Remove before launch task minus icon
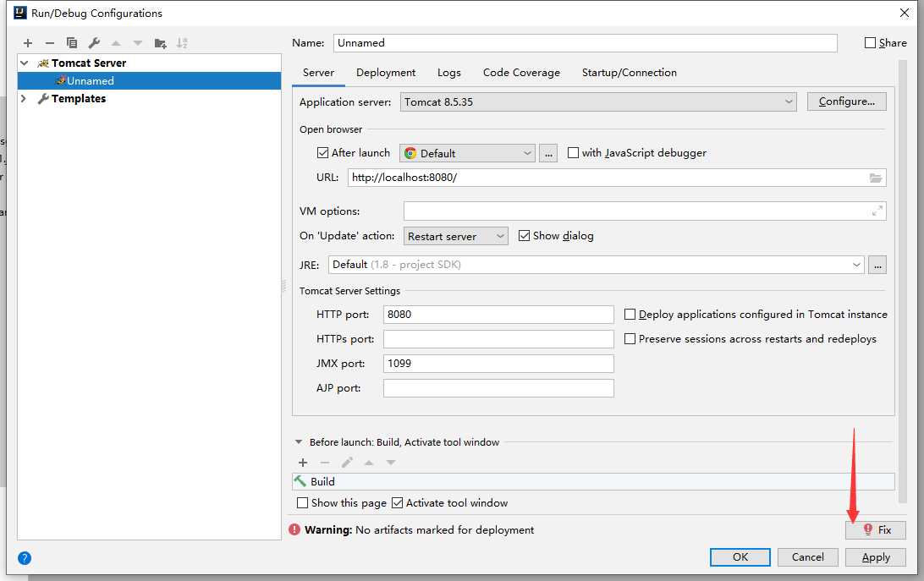Screen dimensions: 924x581 click(325, 463)
